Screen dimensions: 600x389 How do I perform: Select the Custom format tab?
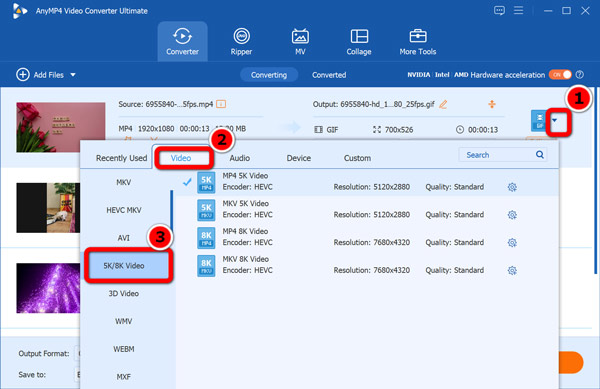tap(357, 158)
